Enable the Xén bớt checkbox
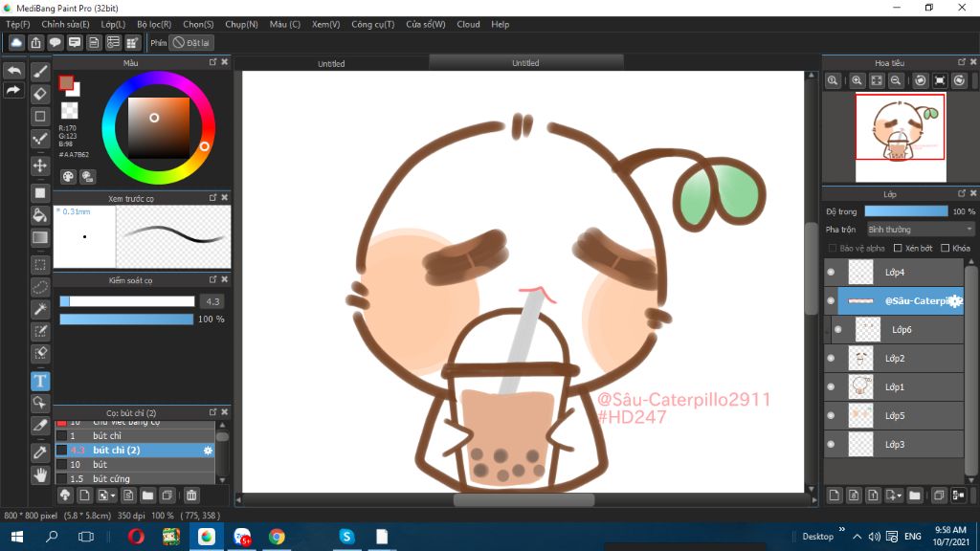 click(x=898, y=248)
